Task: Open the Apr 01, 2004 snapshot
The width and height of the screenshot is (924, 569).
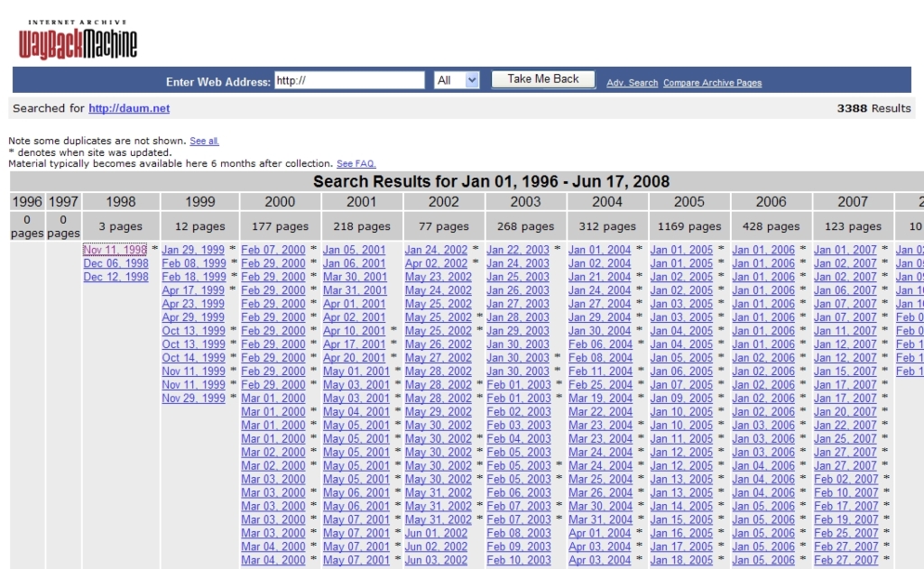Action: tap(600, 533)
